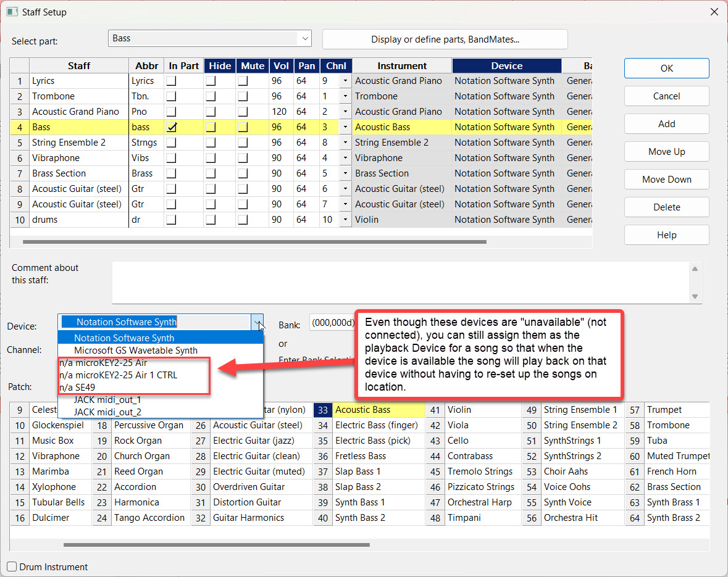Mute the Trombone staff
This screenshot has height=577, width=728.
(x=243, y=96)
